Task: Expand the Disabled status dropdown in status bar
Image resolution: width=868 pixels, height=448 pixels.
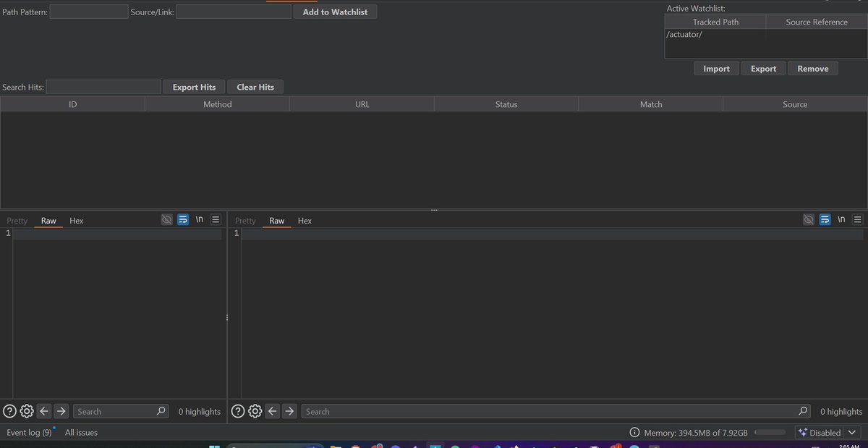Action: pyautogui.click(x=852, y=432)
